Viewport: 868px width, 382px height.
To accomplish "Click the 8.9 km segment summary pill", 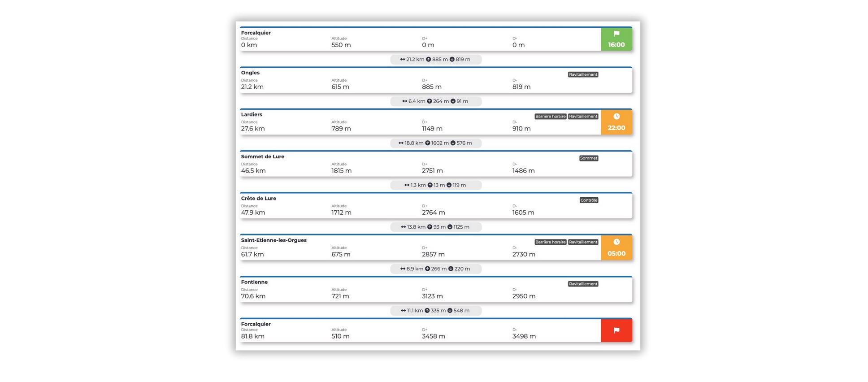I will 436,269.
